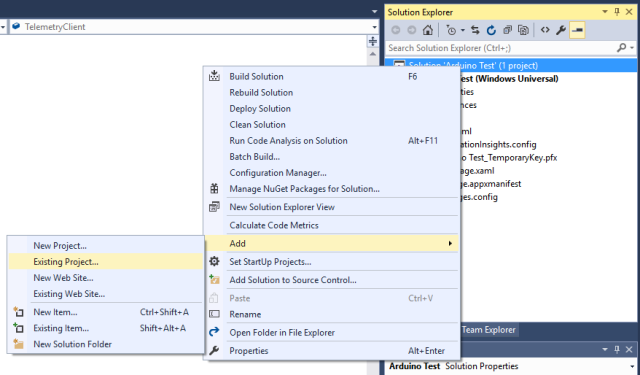Click the New Solution Folder icon
The image size is (640, 375).
click(x=18, y=344)
